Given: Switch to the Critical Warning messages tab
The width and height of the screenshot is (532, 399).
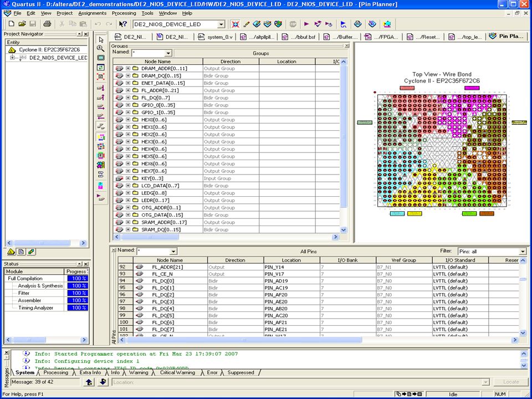Looking at the screenshot, I should [x=177, y=372].
